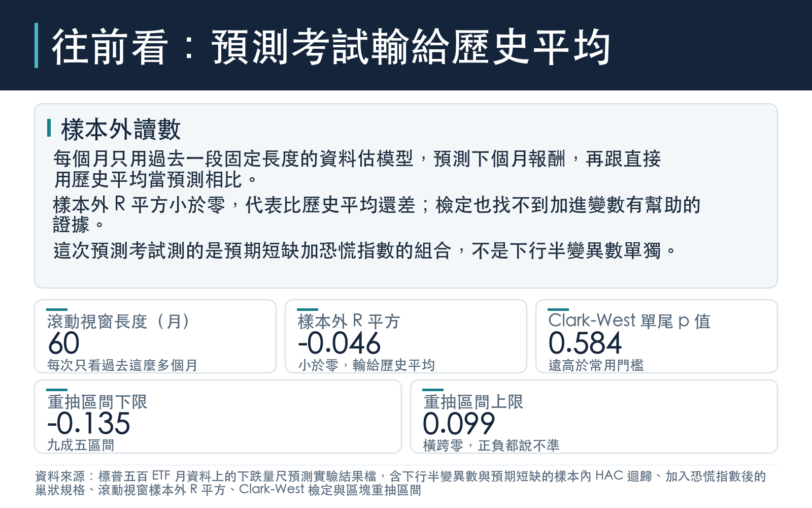812x508 pixels.
Task: Click the value 0.099
Action: pyautogui.click(x=459, y=424)
